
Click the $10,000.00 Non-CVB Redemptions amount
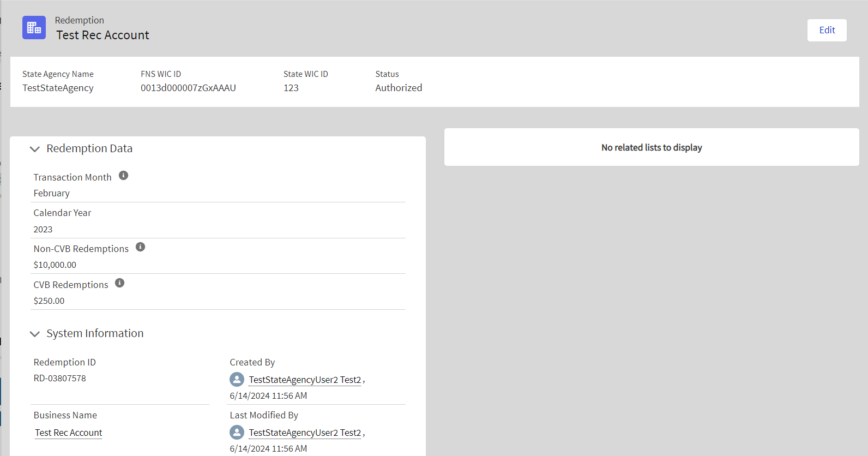click(x=55, y=265)
